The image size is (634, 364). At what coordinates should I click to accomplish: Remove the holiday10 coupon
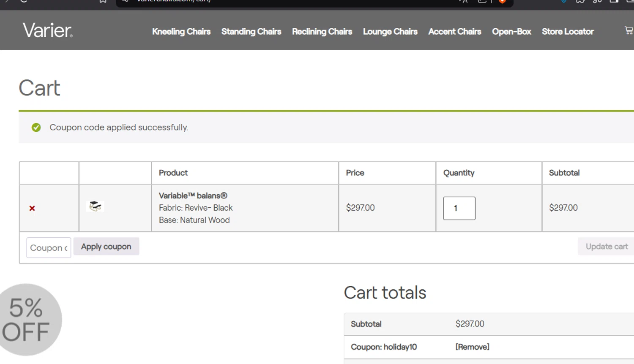click(x=472, y=347)
